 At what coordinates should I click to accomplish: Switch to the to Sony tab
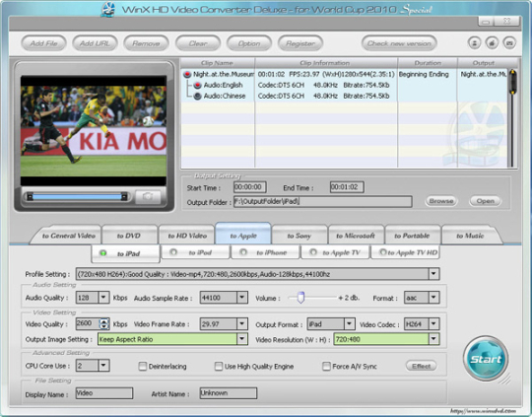[299, 236]
